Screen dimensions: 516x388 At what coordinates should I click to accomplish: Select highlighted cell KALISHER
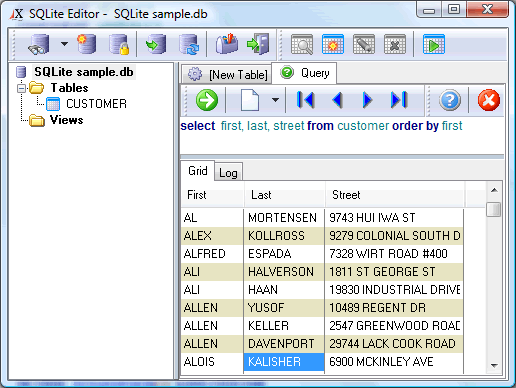click(284, 362)
